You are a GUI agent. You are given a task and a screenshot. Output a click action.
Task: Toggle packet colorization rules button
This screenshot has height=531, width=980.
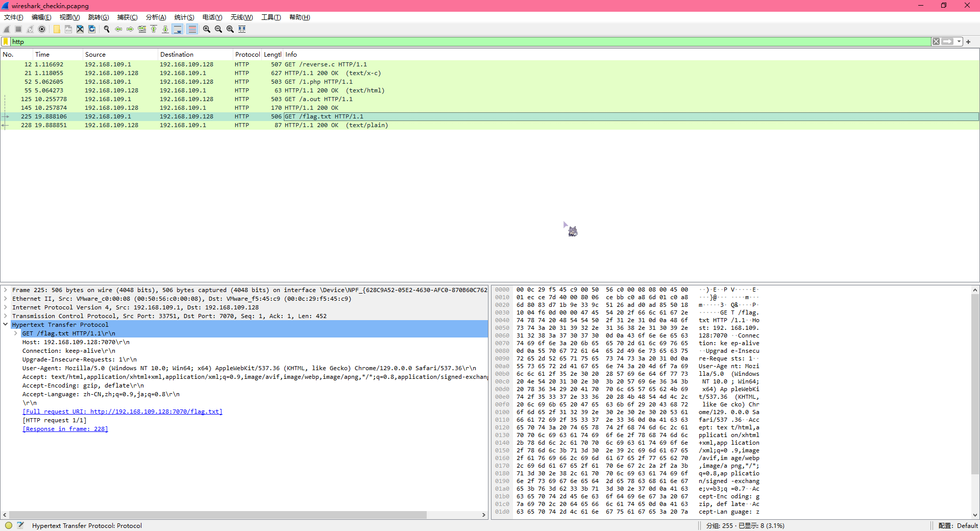click(192, 29)
